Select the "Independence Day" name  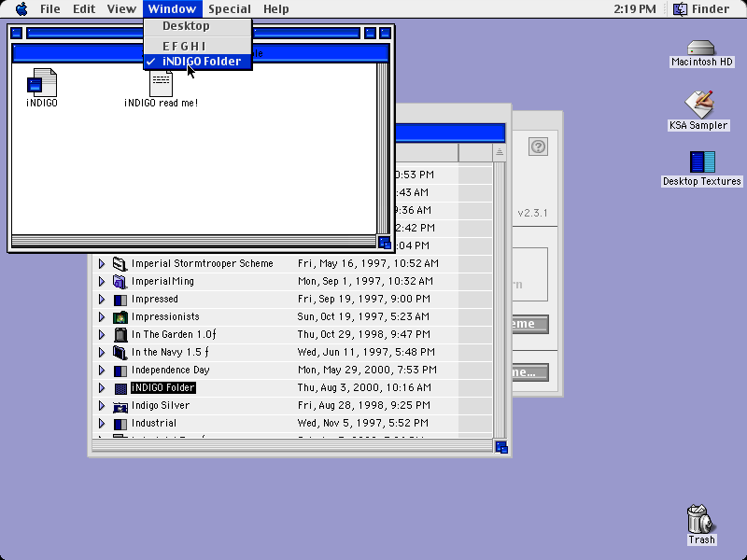[170, 371]
